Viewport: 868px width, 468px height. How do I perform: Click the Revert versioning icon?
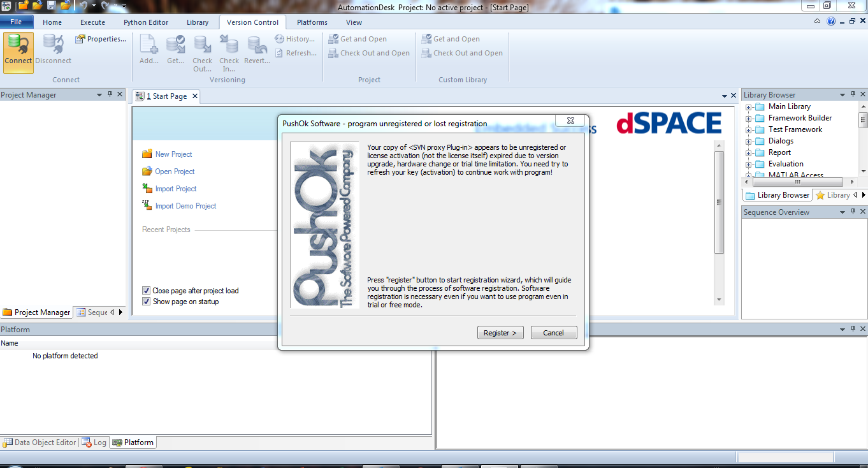pyautogui.click(x=257, y=45)
